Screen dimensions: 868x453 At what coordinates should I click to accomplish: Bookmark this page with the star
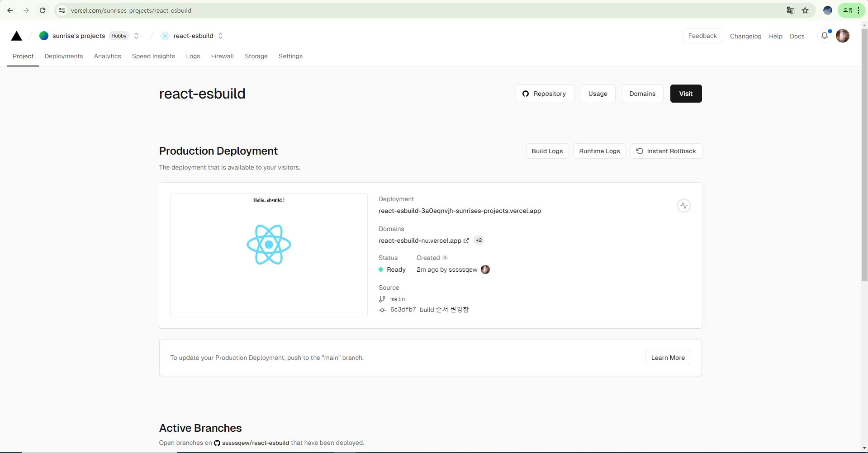805,10
